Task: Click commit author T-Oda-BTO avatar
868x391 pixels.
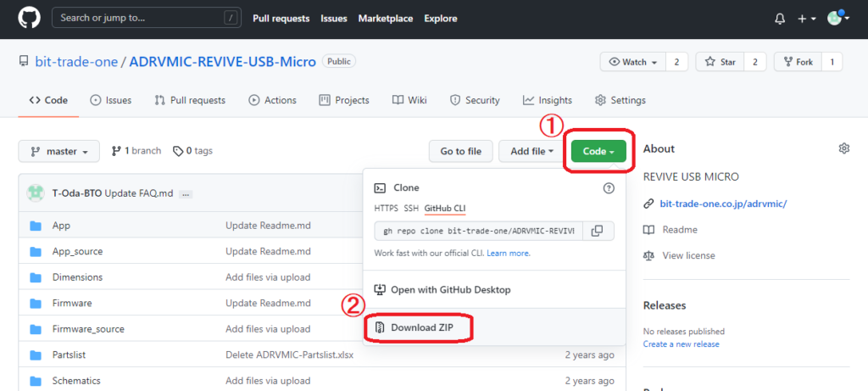Action: (36, 193)
